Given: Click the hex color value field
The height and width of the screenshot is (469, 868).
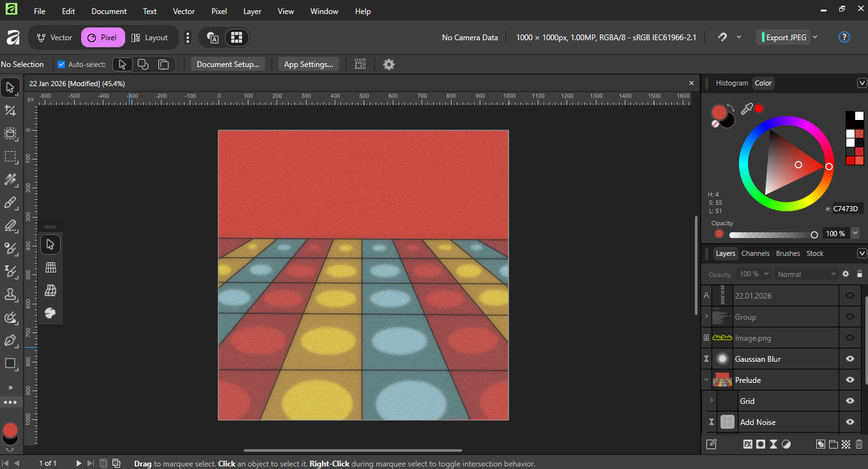Looking at the screenshot, I should click(847, 209).
